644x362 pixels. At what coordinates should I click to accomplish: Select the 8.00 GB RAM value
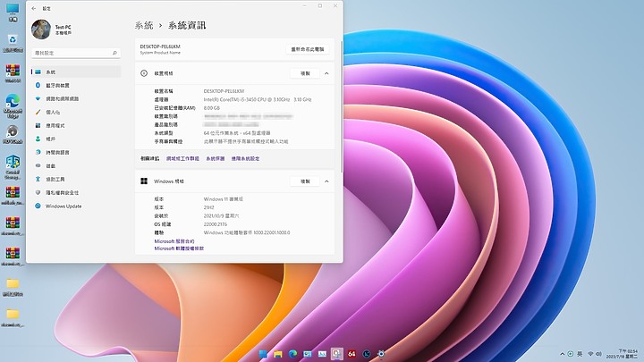211,108
